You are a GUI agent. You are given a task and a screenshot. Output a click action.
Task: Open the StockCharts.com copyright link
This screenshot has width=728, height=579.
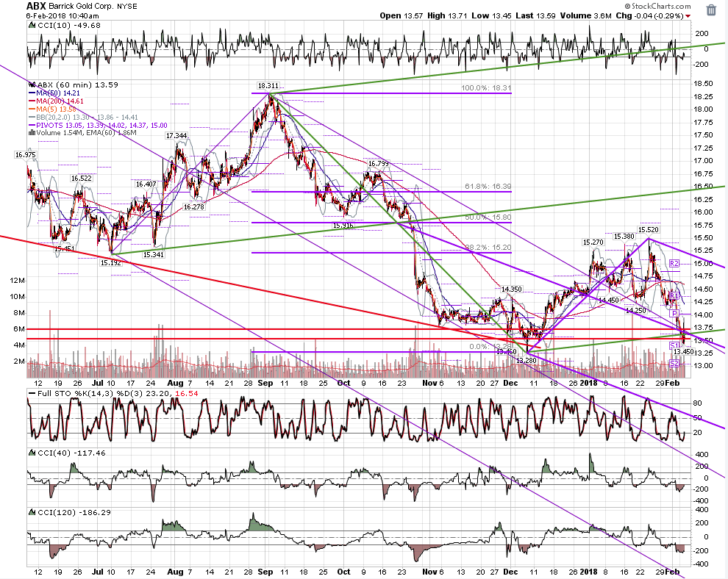tap(657, 6)
